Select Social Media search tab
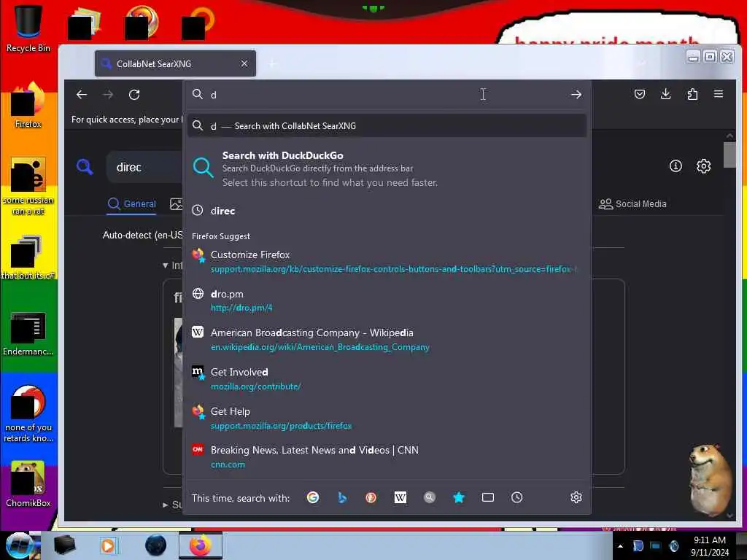The width and height of the screenshot is (747, 560). click(632, 204)
